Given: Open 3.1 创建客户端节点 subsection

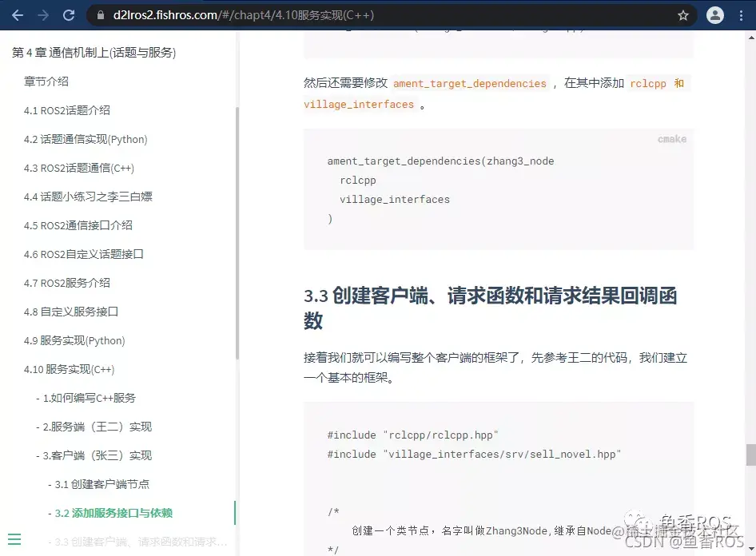Looking at the screenshot, I should 100,483.
